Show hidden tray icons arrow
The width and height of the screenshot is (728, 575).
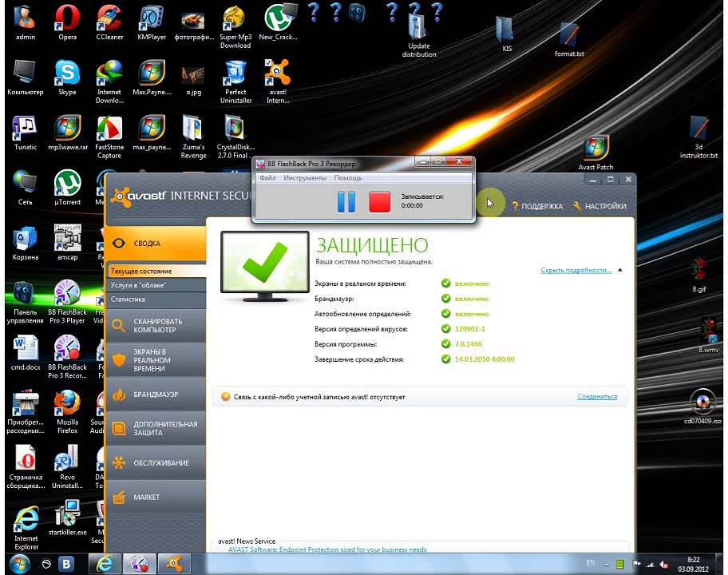pyautogui.click(x=606, y=565)
